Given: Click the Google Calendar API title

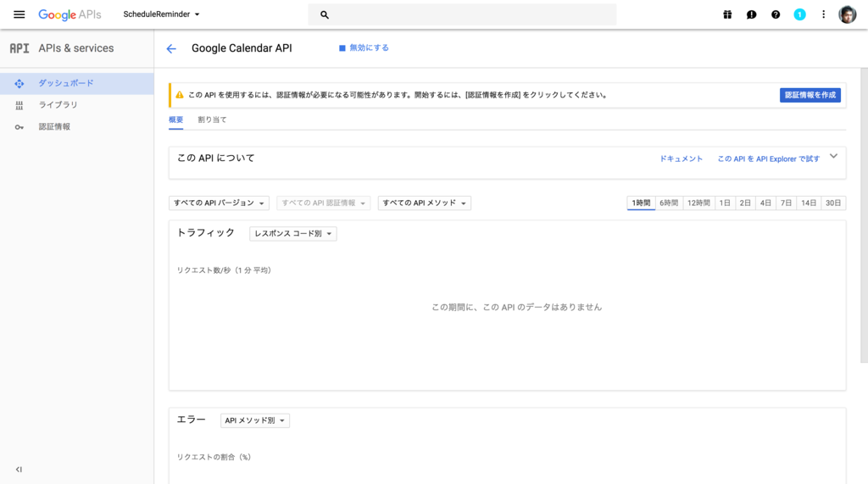Looking at the screenshot, I should tap(242, 48).
